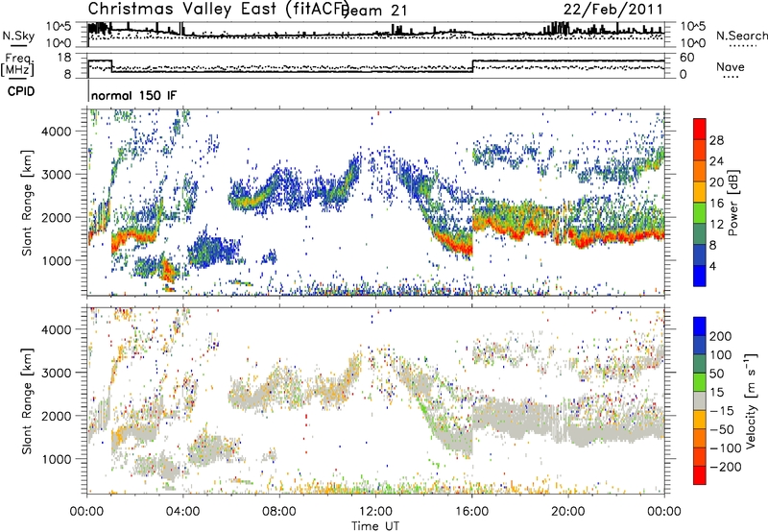768x532 pixels.
Task: Click 'Slant Range [km]' label of power panel
Action: pyautogui.click(x=27, y=203)
